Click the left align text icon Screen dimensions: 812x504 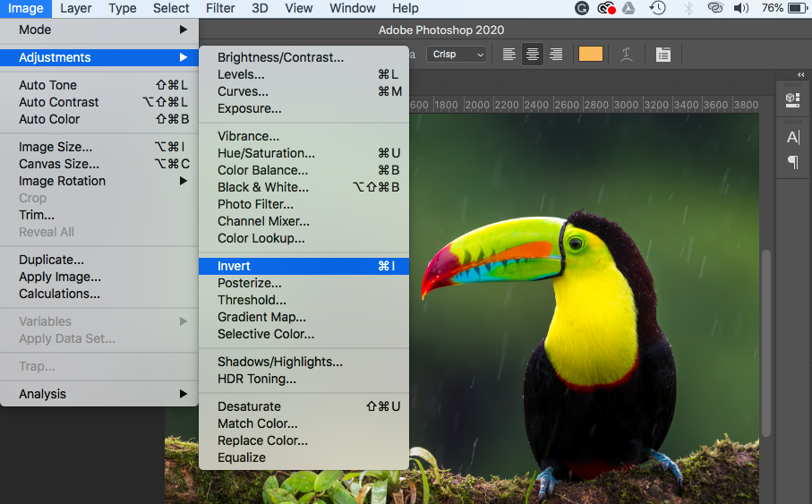click(509, 54)
